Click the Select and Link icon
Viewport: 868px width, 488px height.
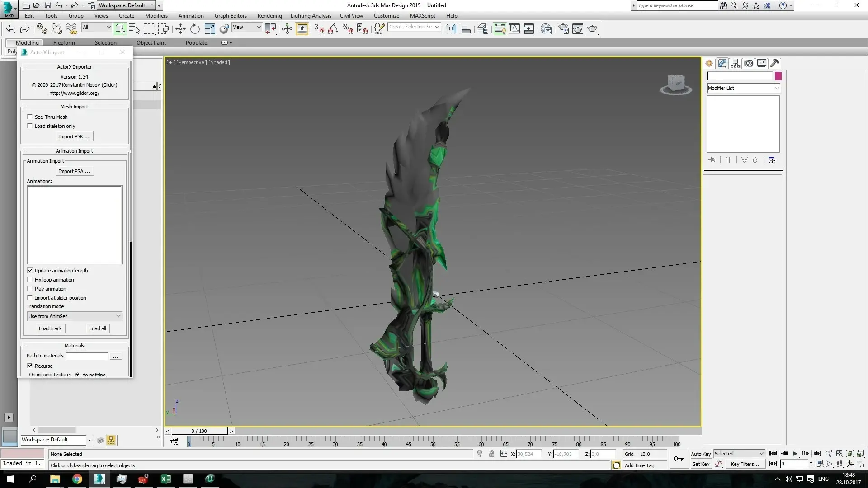tap(42, 29)
